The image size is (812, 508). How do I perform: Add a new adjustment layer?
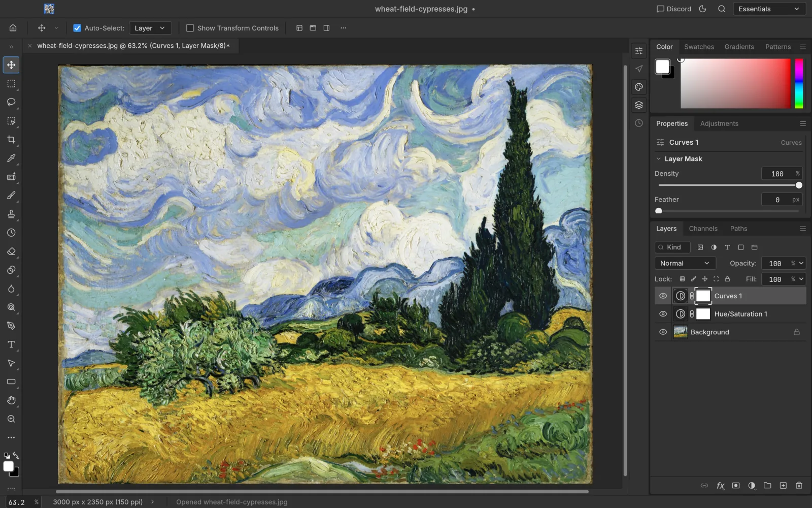pos(752,486)
